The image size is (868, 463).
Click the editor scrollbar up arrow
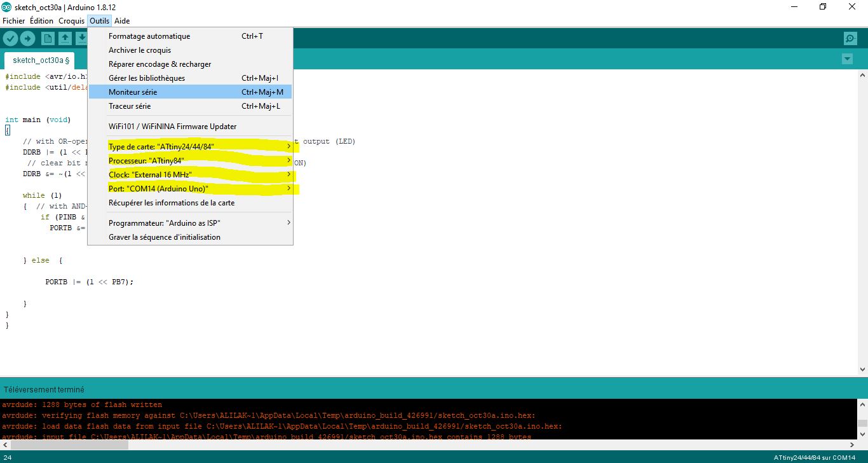point(862,75)
